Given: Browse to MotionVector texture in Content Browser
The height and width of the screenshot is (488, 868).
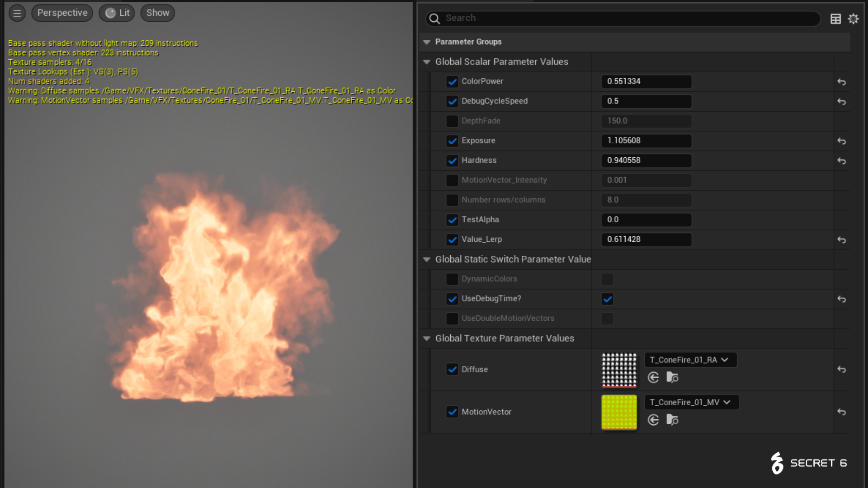Looking at the screenshot, I should (672, 420).
